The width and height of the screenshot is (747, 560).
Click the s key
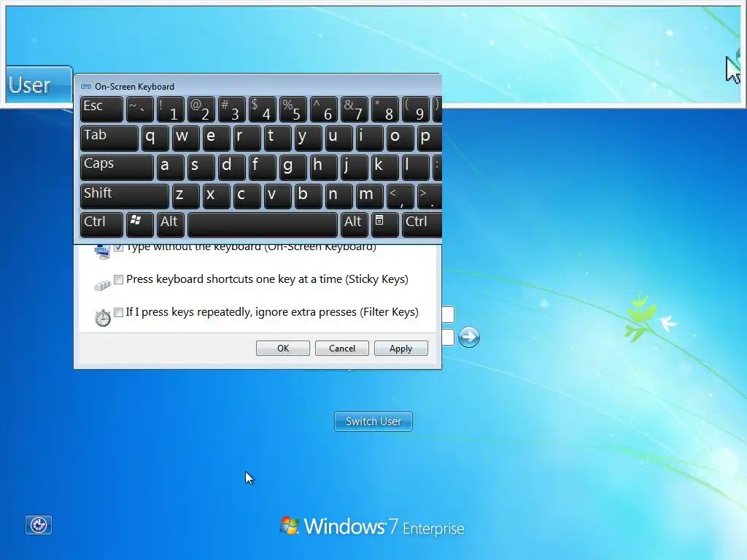(201, 167)
